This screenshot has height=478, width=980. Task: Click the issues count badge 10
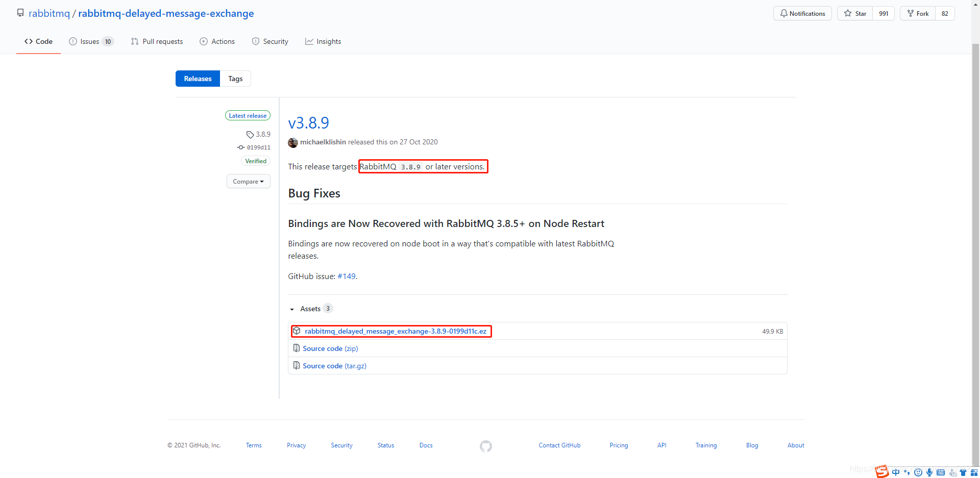[x=108, y=42]
